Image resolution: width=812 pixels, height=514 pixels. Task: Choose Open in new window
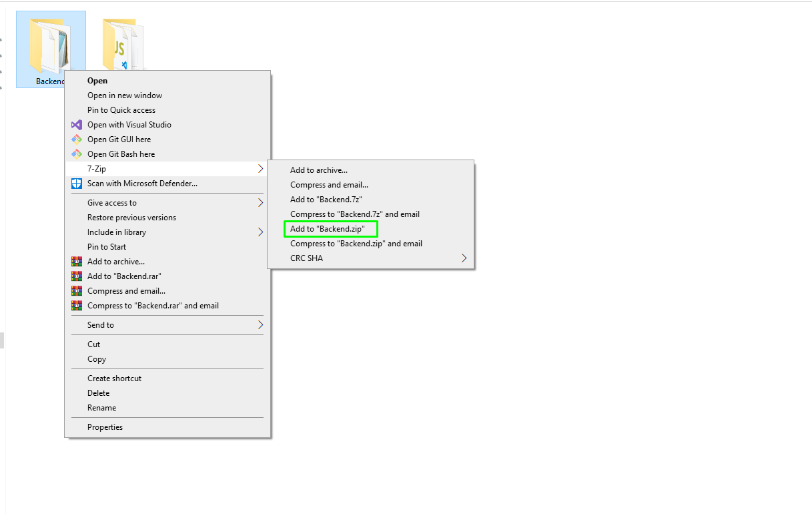[125, 95]
